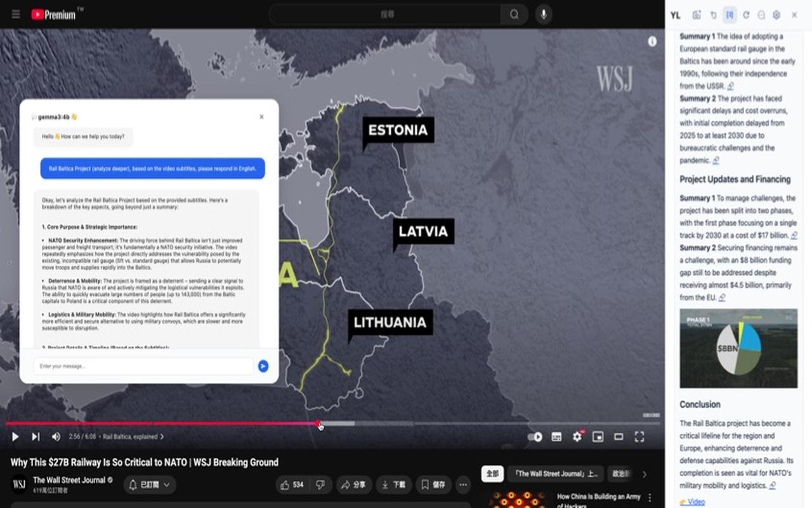This screenshot has height=508, width=812.
Task: Click the YouTube search magnifier button
Action: [514, 15]
